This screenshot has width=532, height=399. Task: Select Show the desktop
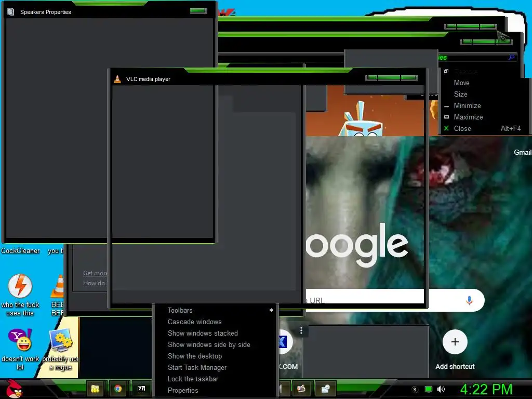216,356
